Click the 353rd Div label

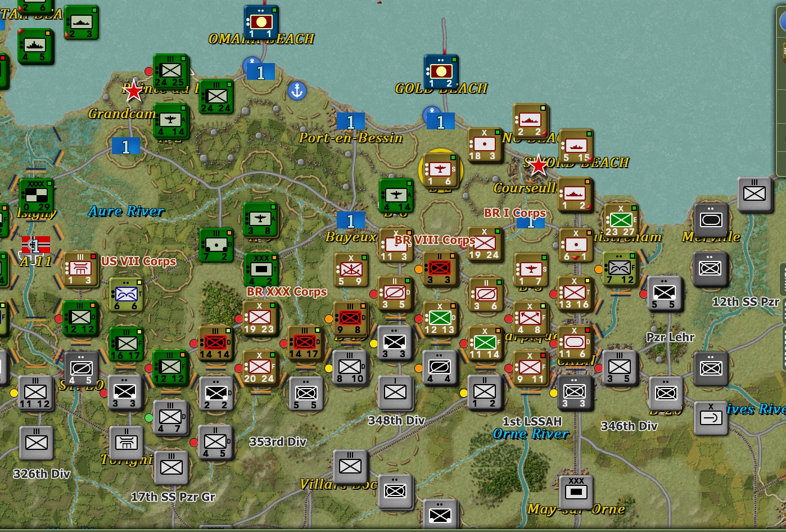coord(278,441)
